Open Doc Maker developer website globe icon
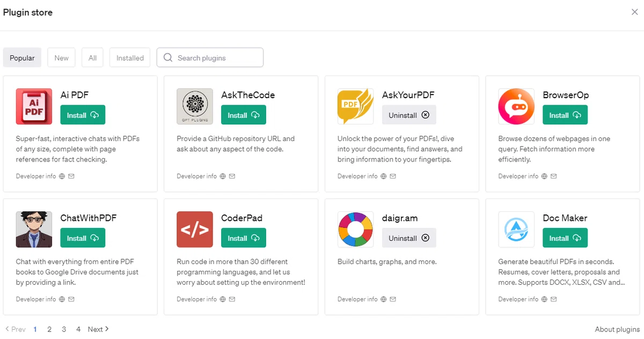 coord(544,299)
